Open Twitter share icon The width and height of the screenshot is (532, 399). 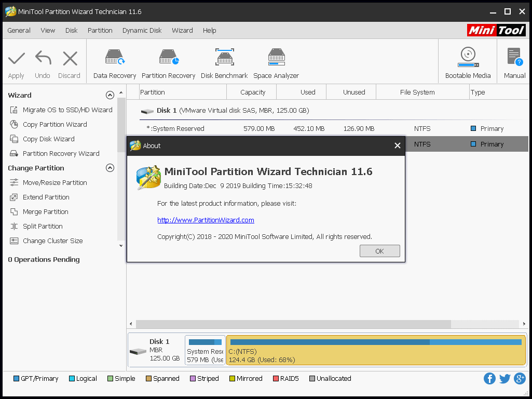505,378
